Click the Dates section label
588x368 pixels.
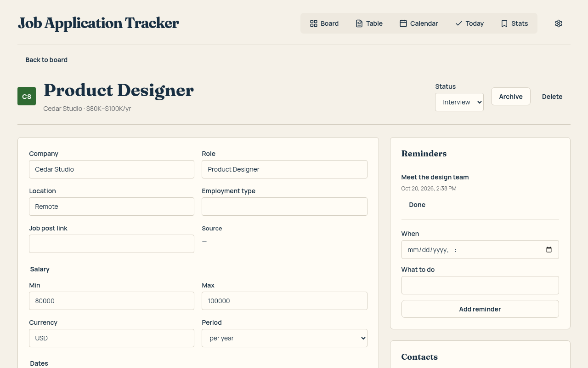tap(39, 363)
